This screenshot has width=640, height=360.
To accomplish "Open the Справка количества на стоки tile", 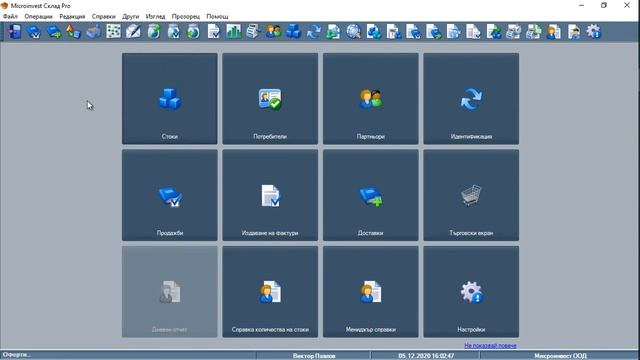I will click(x=270, y=291).
